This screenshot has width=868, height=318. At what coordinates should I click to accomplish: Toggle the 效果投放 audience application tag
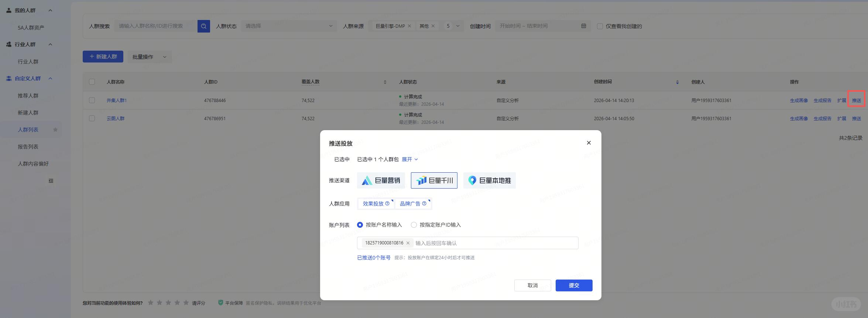tap(376, 204)
